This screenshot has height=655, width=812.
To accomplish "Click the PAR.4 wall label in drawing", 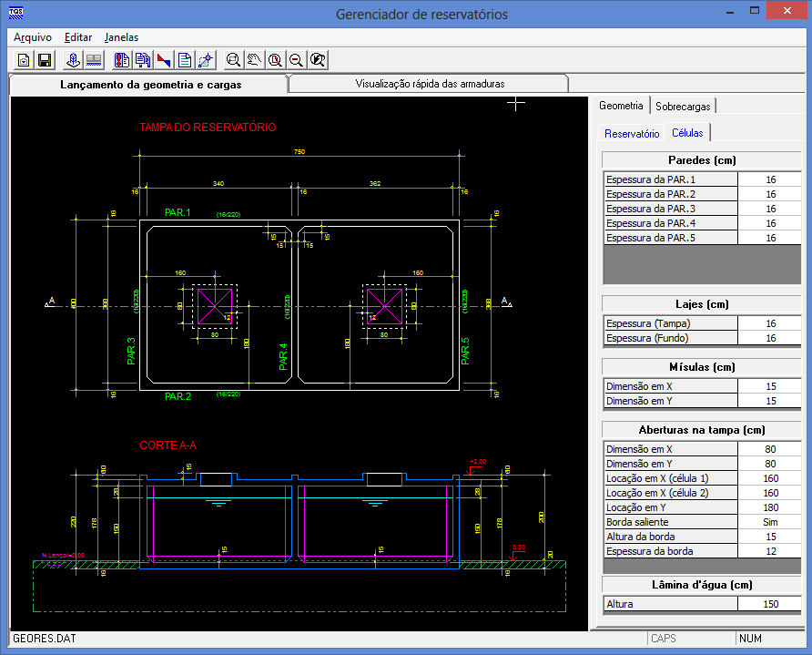I will pos(283,356).
